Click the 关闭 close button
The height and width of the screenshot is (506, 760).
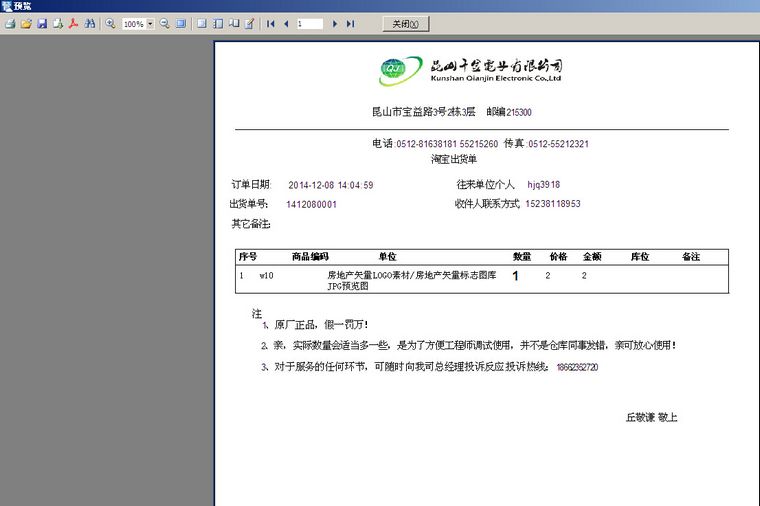pos(406,24)
